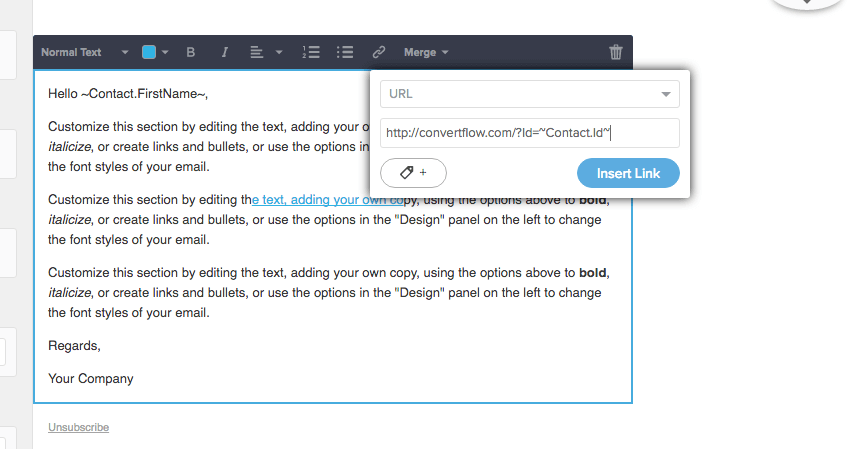Click the Unsubscribe link
This screenshot has height=449, width=864.
78,427
